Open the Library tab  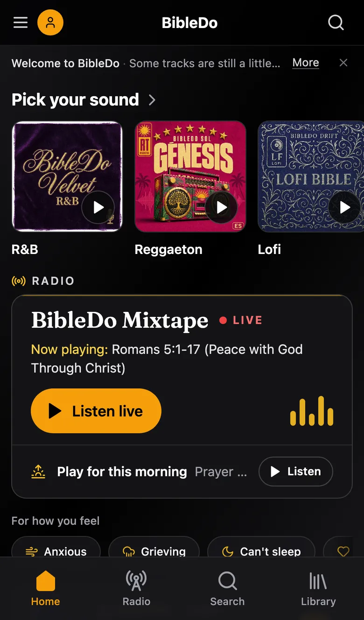pos(318,588)
